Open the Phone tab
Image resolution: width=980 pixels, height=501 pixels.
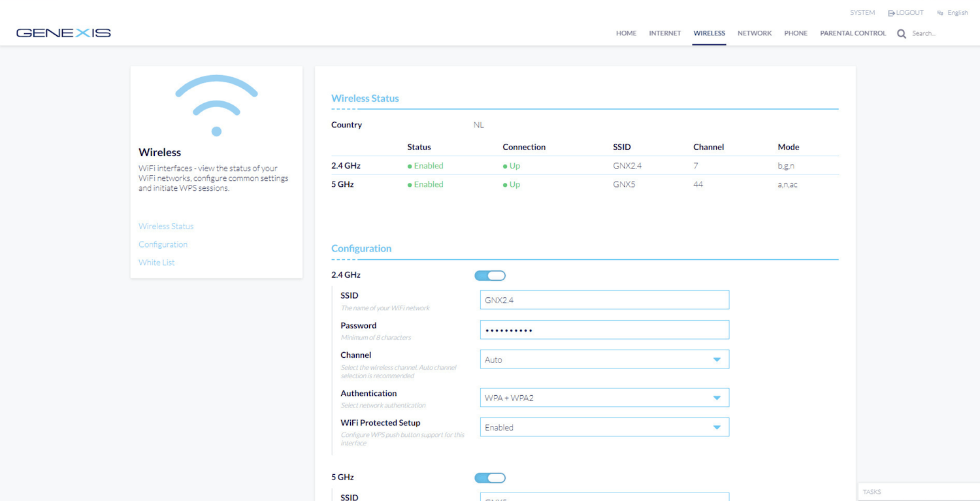point(796,33)
